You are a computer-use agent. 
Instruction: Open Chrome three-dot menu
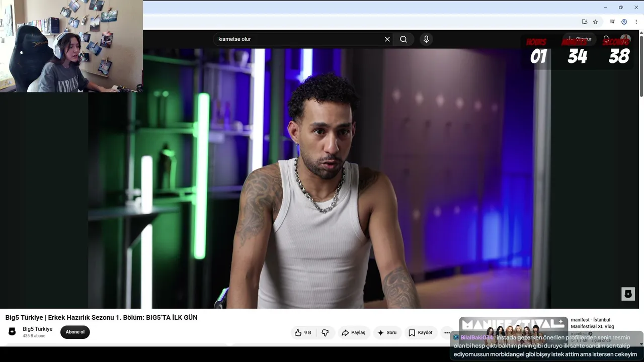(x=636, y=22)
